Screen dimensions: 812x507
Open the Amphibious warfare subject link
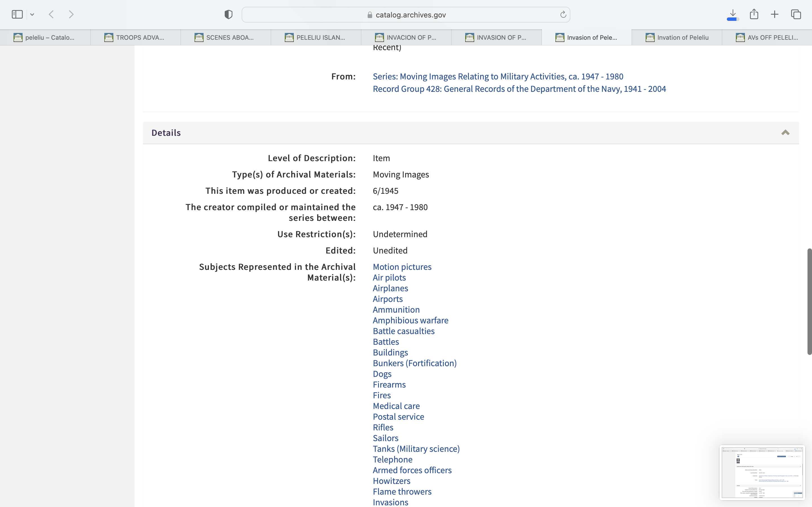[410, 320]
